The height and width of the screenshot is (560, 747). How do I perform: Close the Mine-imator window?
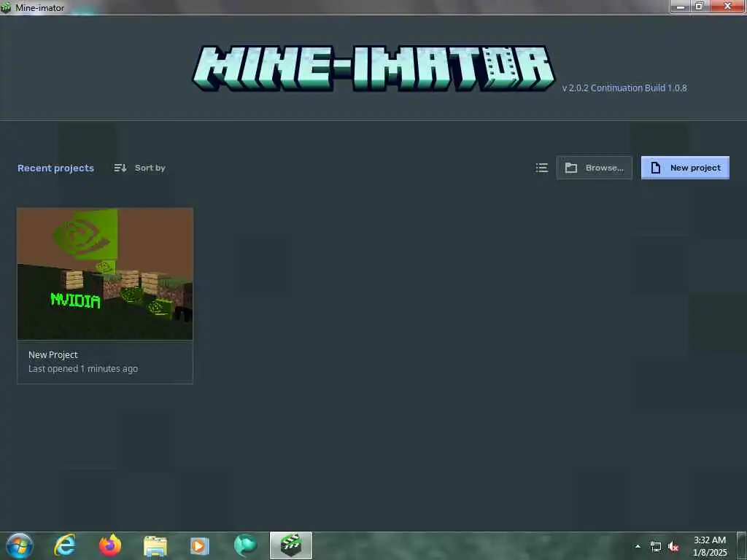(727, 7)
